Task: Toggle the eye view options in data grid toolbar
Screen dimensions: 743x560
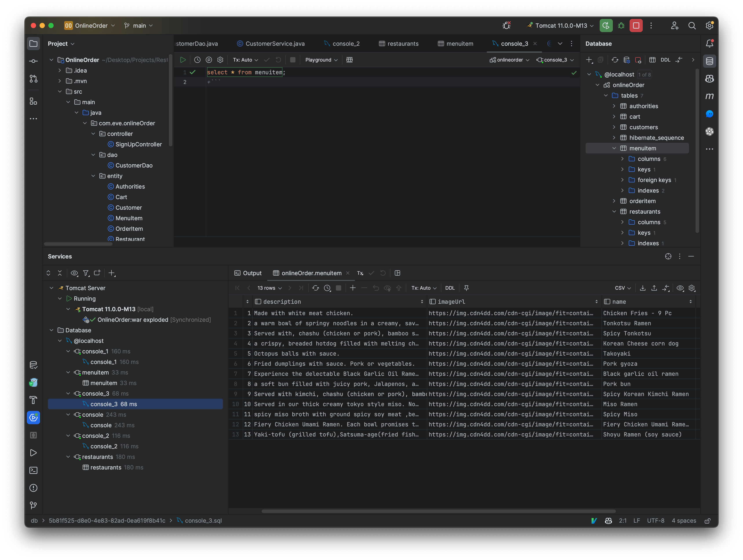Action: click(x=680, y=288)
